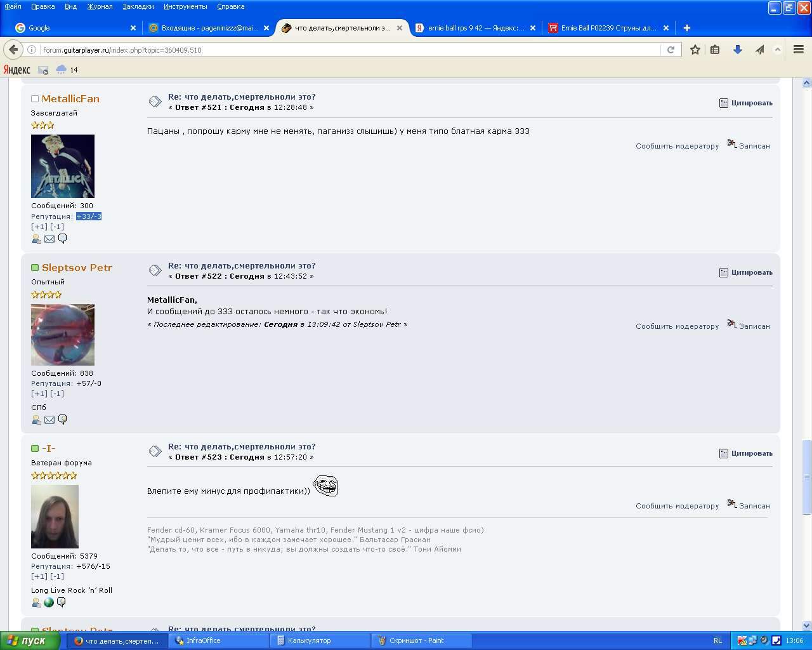Click the Yandex mail icon in bookmarks bar
Image resolution: width=812 pixels, height=650 pixels.
click(x=43, y=70)
